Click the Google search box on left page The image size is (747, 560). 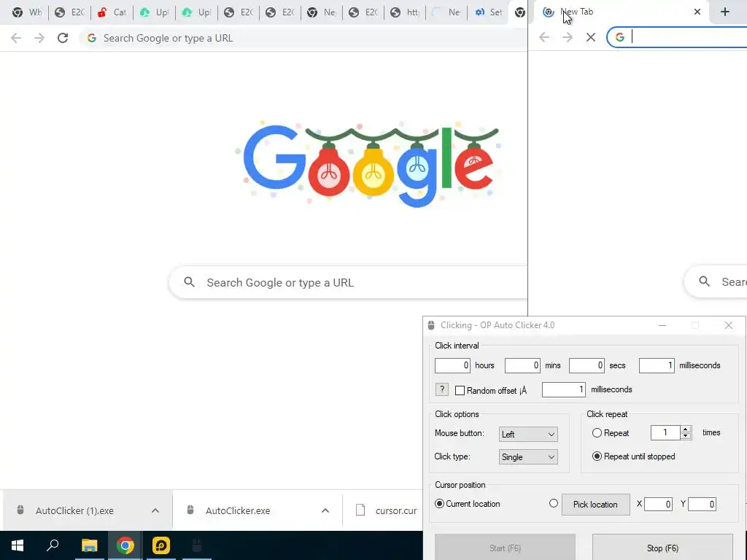348,282
